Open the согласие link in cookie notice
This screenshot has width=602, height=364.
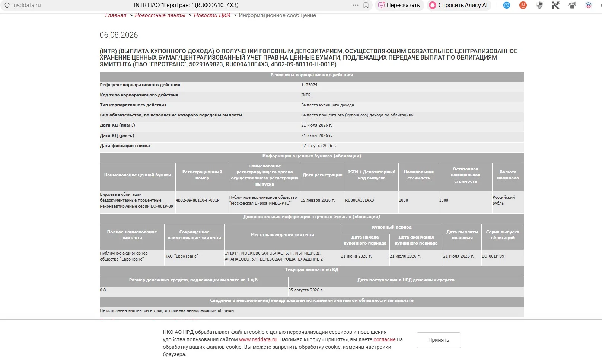[x=385, y=339]
